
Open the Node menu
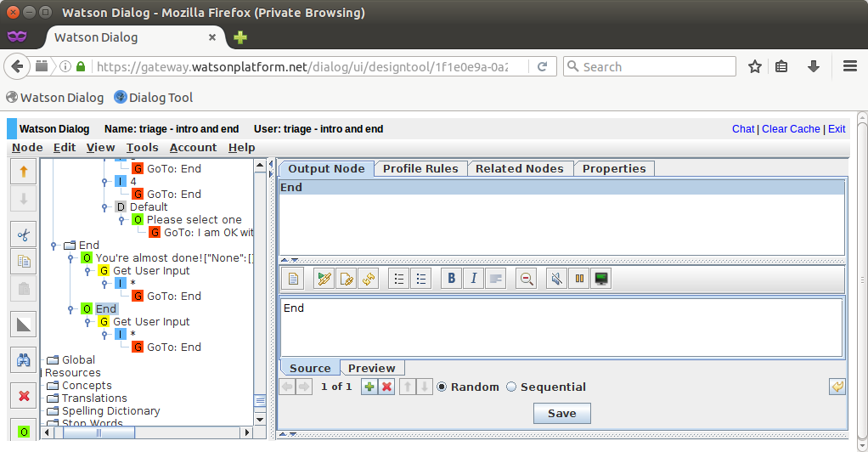point(27,148)
